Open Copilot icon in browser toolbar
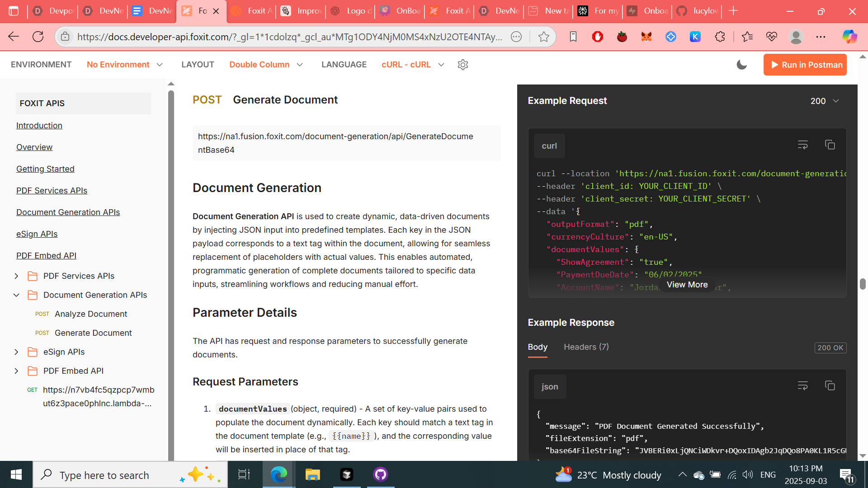Screen dimensions: 868x488 (849, 37)
